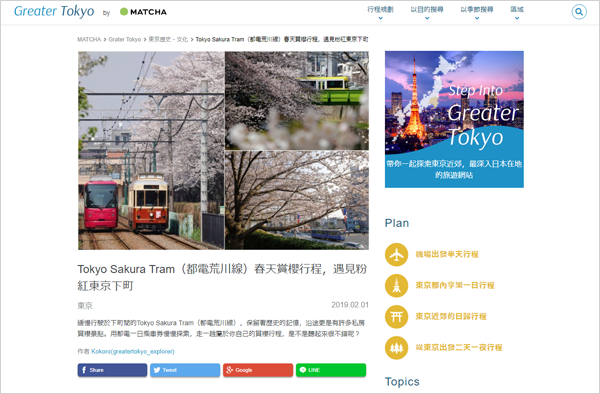Click the Tokyo Tower plan icon

pyautogui.click(x=396, y=285)
